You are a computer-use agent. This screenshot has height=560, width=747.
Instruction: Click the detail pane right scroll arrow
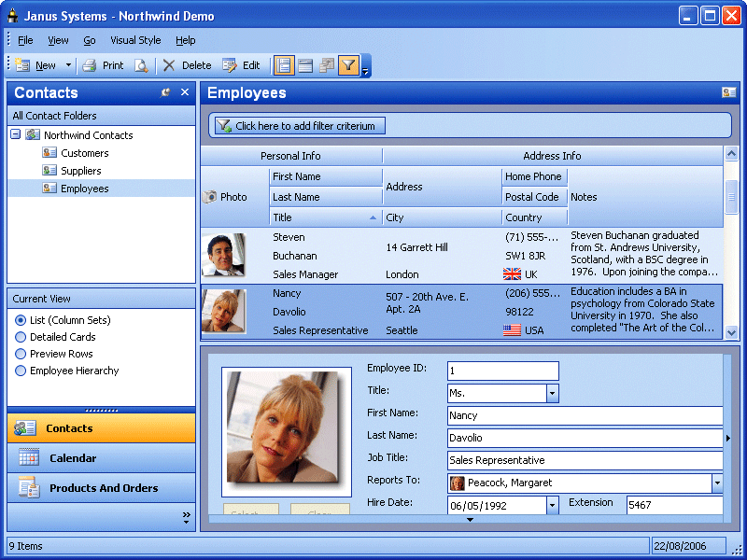(x=728, y=438)
